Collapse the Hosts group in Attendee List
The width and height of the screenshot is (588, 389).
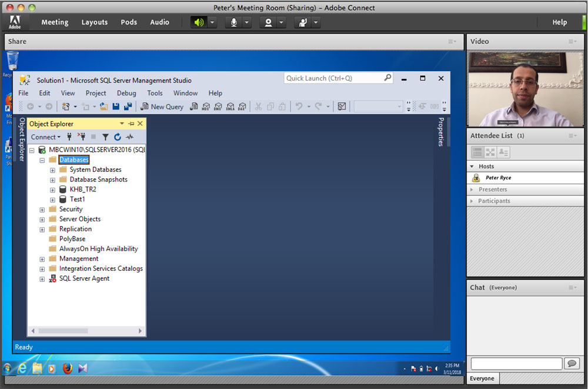pyautogui.click(x=472, y=167)
